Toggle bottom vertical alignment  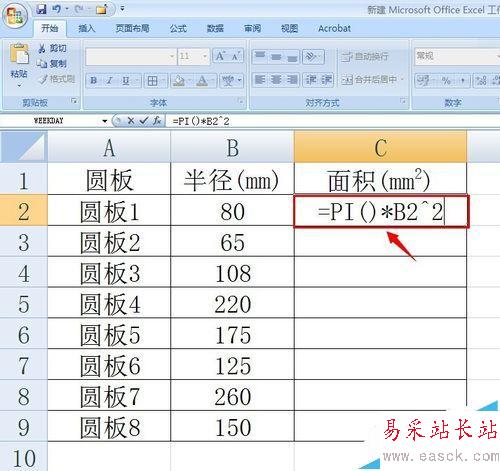(292, 57)
